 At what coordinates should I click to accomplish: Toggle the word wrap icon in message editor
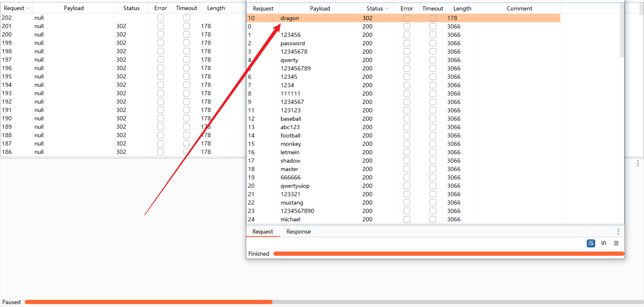click(x=591, y=243)
